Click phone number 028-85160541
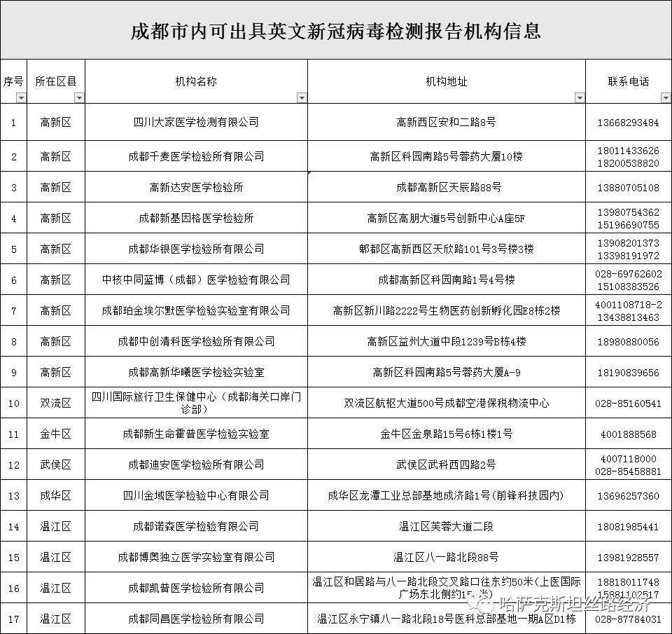This screenshot has width=672, height=634. [x=627, y=403]
